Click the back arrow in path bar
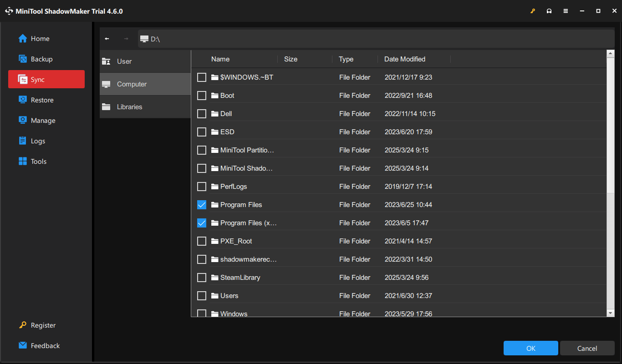This screenshot has height=364, width=622. (x=107, y=39)
